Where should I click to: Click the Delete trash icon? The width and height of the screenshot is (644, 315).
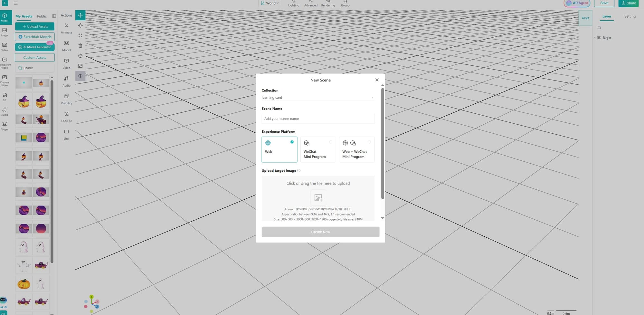click(x=80, y=46)
